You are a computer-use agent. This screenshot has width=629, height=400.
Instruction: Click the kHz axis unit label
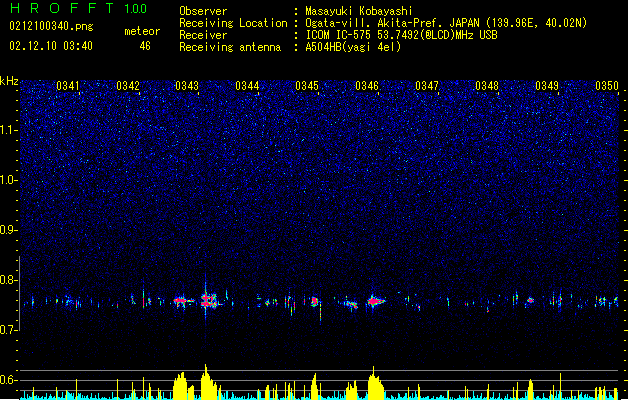tap(9, 81)
